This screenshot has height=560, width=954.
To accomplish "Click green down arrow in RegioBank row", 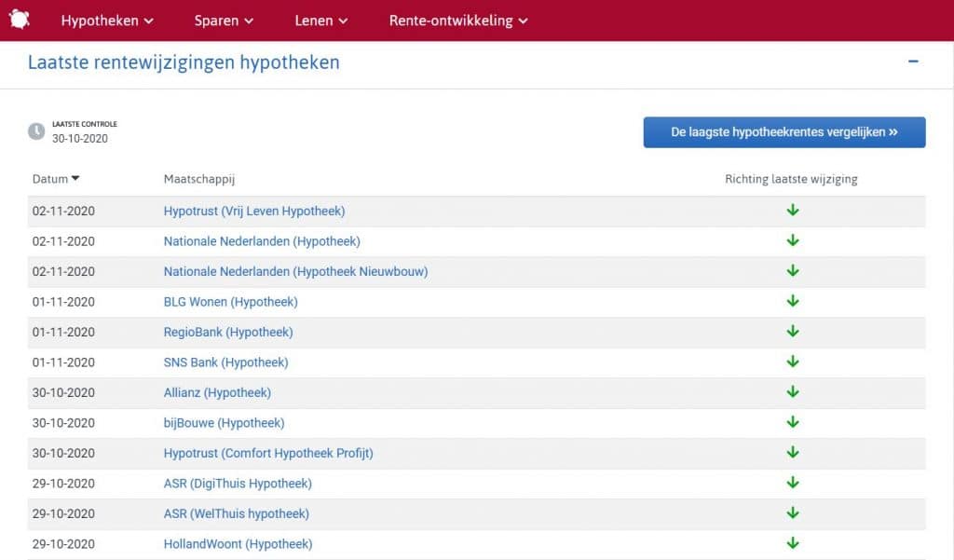I will click(x=792, y=332).
